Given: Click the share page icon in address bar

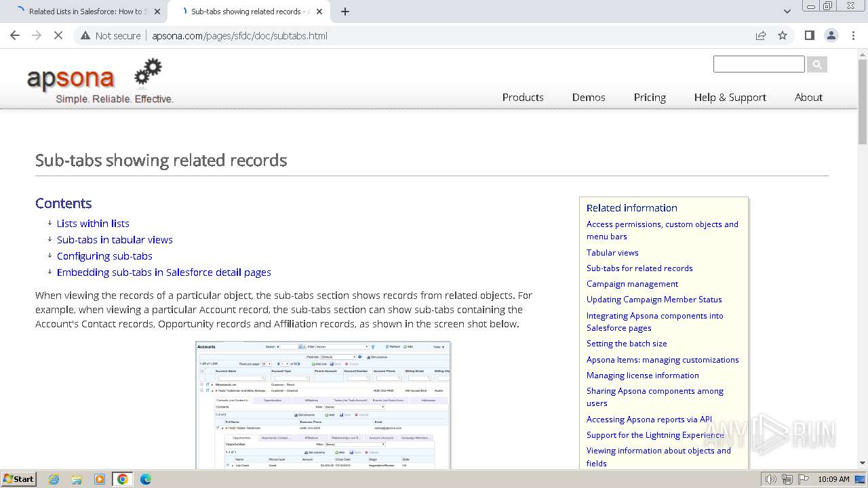Looking at the screenshot, I should [761, 35].
